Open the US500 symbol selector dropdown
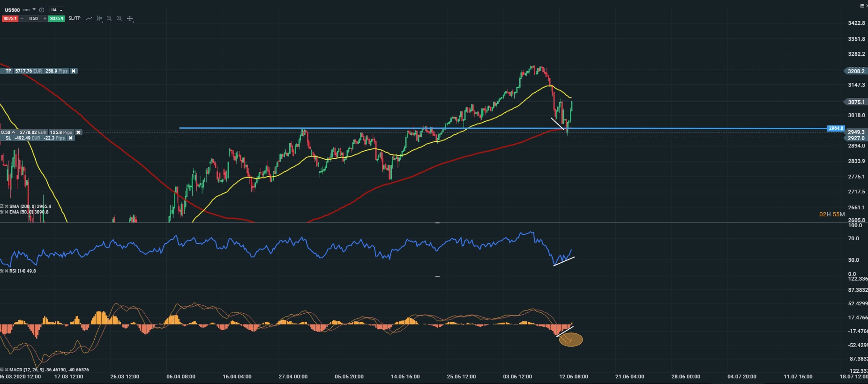The image size is (868, 384). click(34, 9)
